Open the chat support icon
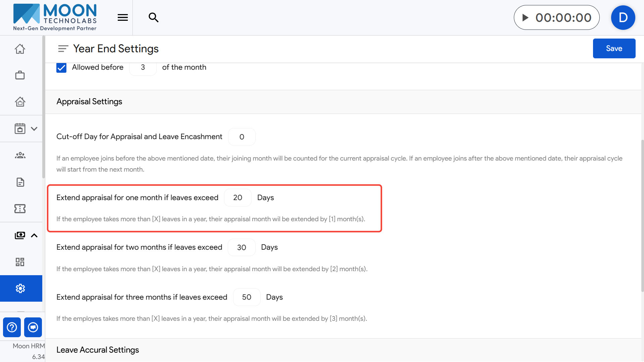Image resolution: width=644 pixels, height=362 pixels. [33, 327]
